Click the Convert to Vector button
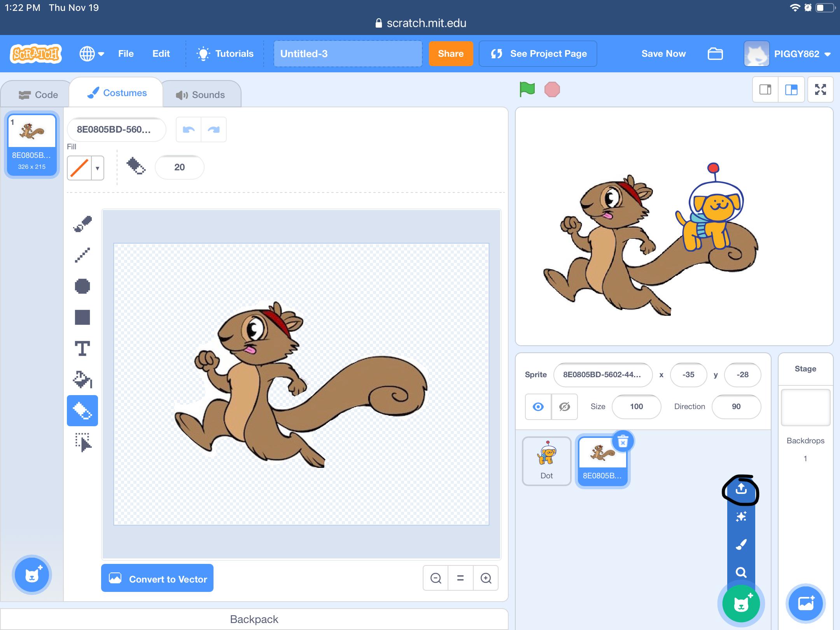Screen dimensions: 840x630 pyautogui.click(x=157, y=579)
